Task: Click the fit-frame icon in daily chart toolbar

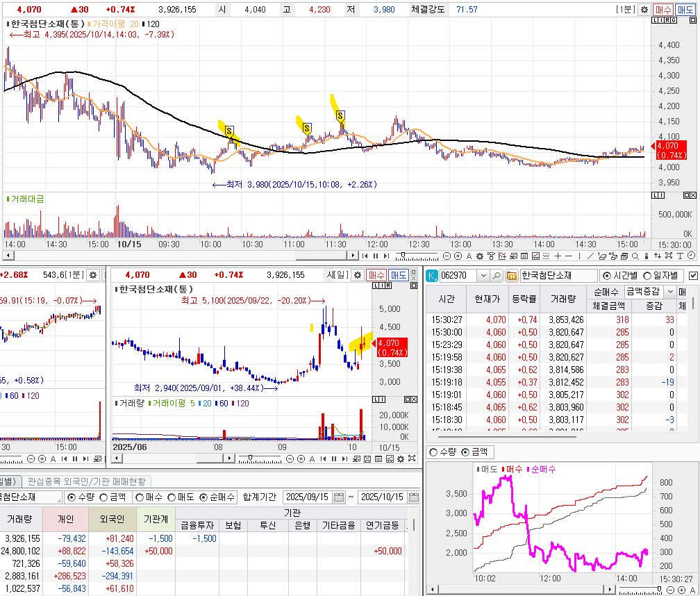Action: coord(412,458)
